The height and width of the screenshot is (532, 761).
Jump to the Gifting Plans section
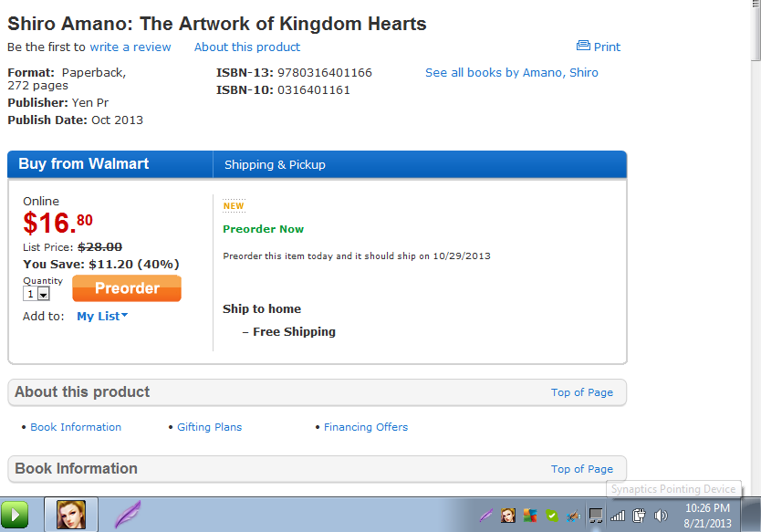[209, 427]
